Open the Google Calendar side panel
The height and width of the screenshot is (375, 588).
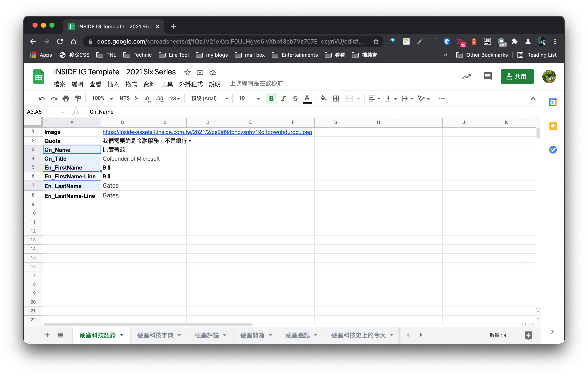pos(553,103)
